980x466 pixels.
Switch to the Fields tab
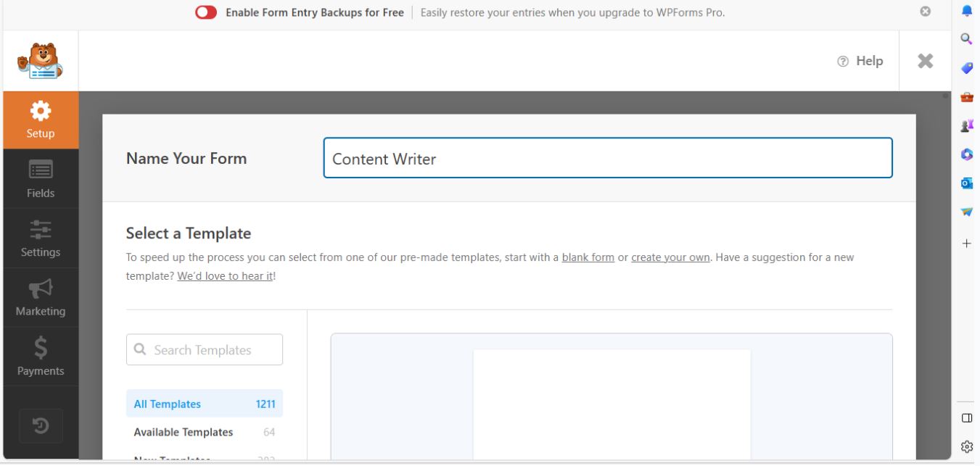tap(41, 178)
